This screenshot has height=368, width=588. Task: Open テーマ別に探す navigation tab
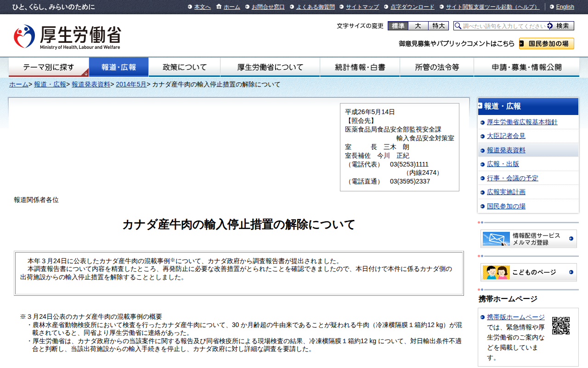coord(49,67)
